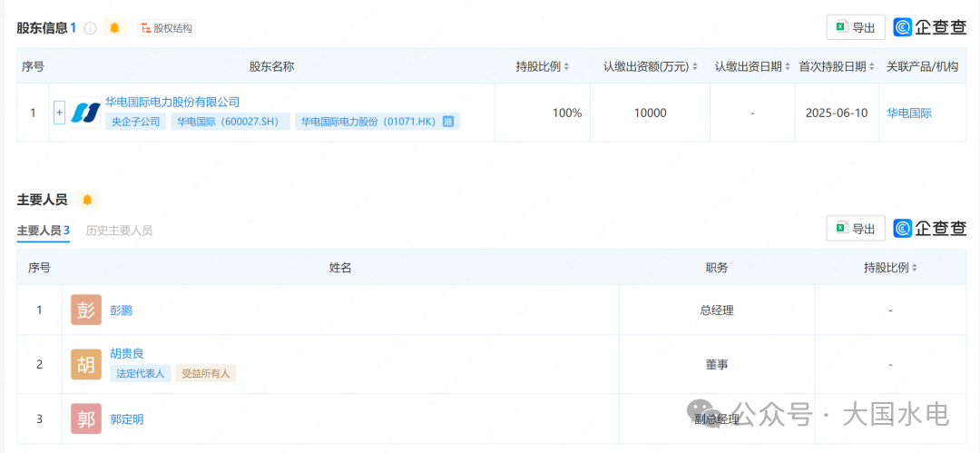Image resolution: width=980 pixels, height=453 pixels.
Task: Click the 法定代表人 tag under 胡贵良
Action: click(140, 373)
